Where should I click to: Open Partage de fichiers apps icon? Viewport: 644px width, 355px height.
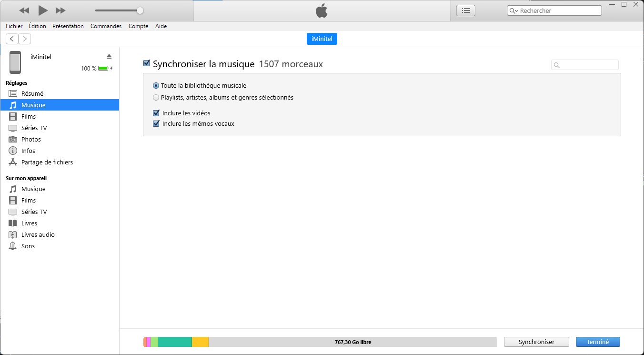click(13, 162)
